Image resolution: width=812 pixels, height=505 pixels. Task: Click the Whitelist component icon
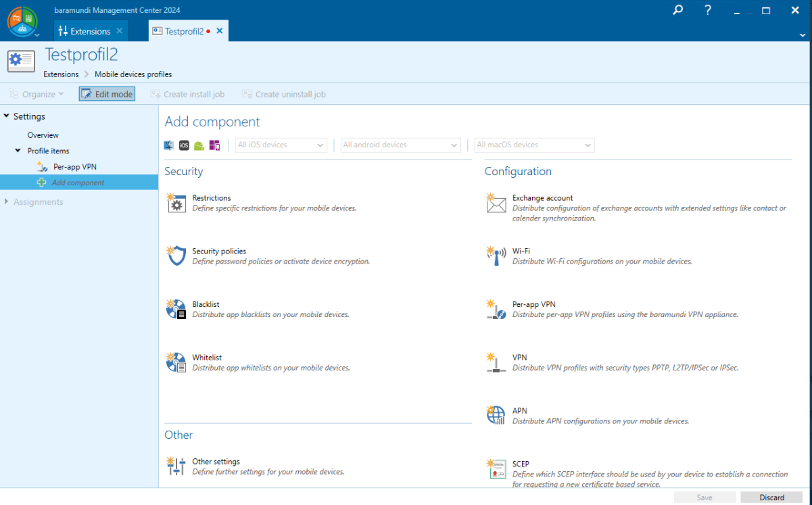pos(176,362)
